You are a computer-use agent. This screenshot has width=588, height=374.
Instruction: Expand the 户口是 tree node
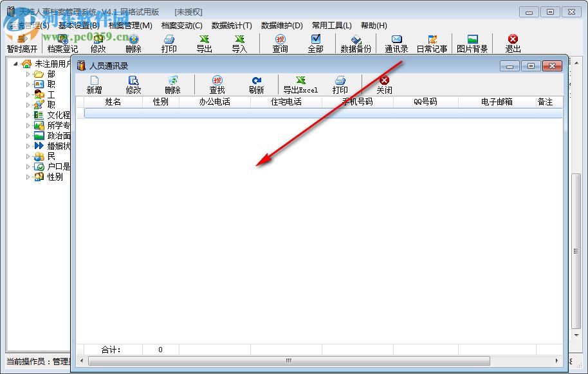pyautogui.click(x=28, y=166)
